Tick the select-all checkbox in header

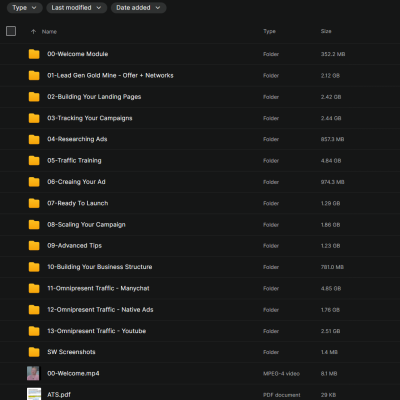(11, 31)
